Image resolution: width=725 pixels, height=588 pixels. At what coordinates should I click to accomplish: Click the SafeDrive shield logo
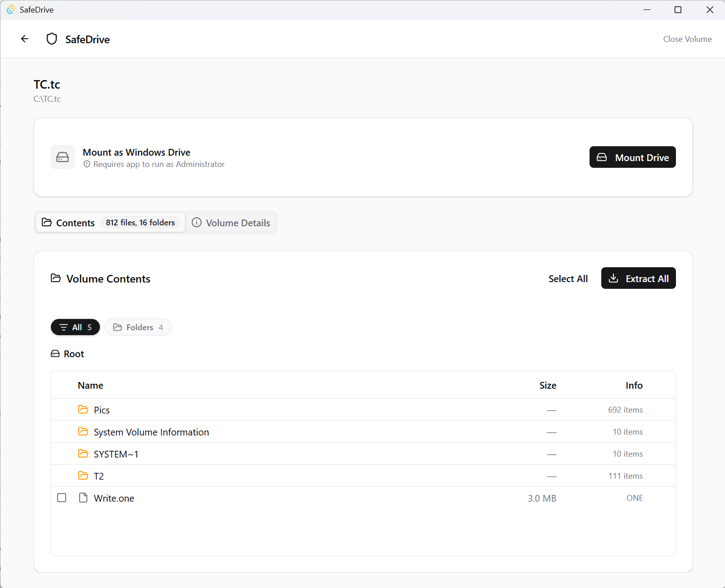pyautogui.click(x=52, y=39)
